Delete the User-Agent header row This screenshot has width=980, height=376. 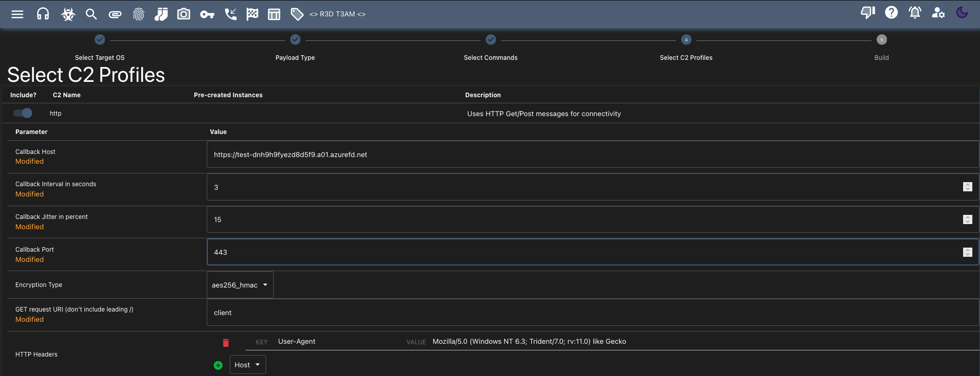tap(226, 343)
